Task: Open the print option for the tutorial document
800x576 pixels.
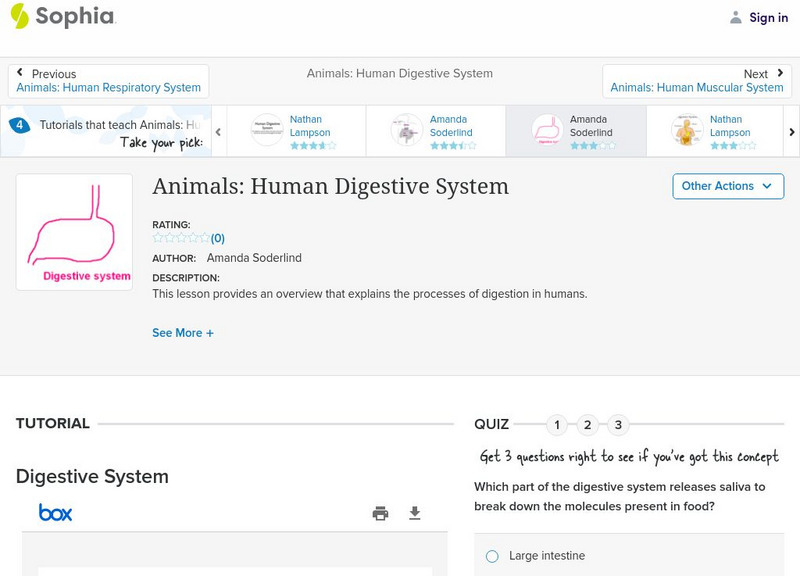Action: pyautogui.click(x=380, y=512)
